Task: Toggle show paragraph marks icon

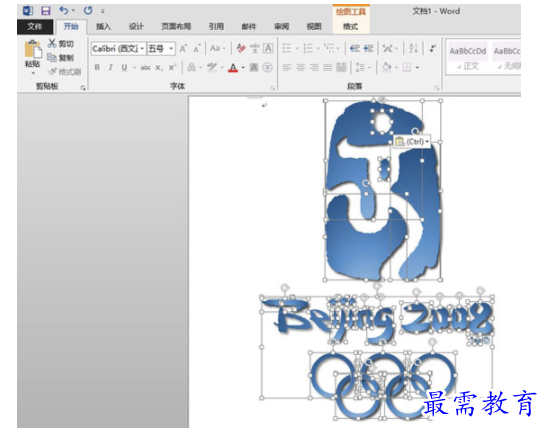Action: click(x=432, y=48)
